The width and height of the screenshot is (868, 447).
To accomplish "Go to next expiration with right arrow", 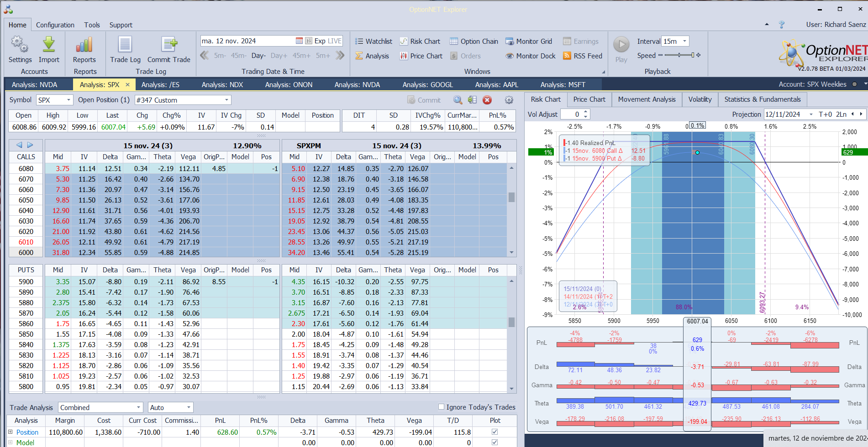I will (30, 145).
